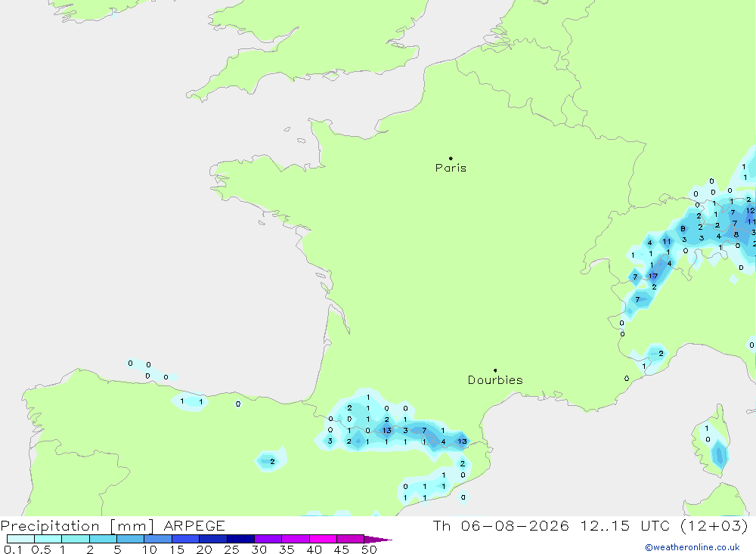Open the weatheronline.co.uk copyright link
The image size is (756, 554).
692,547
